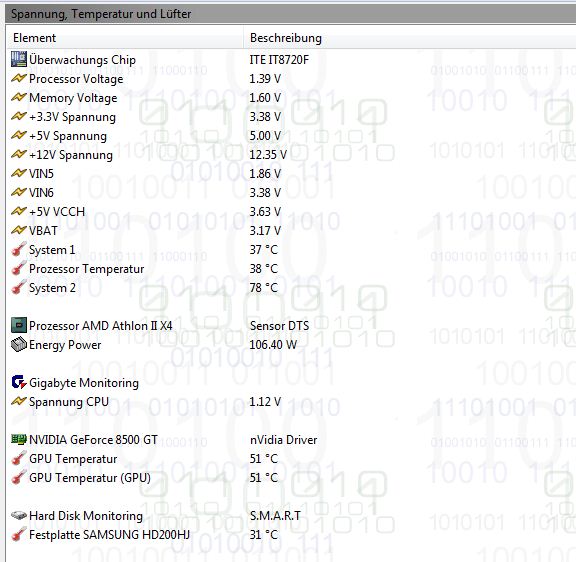Click the Hard Disk Monitoring drive icon
Image resolution: width=576 pixels, height=562 pixels.
[19, 515]
